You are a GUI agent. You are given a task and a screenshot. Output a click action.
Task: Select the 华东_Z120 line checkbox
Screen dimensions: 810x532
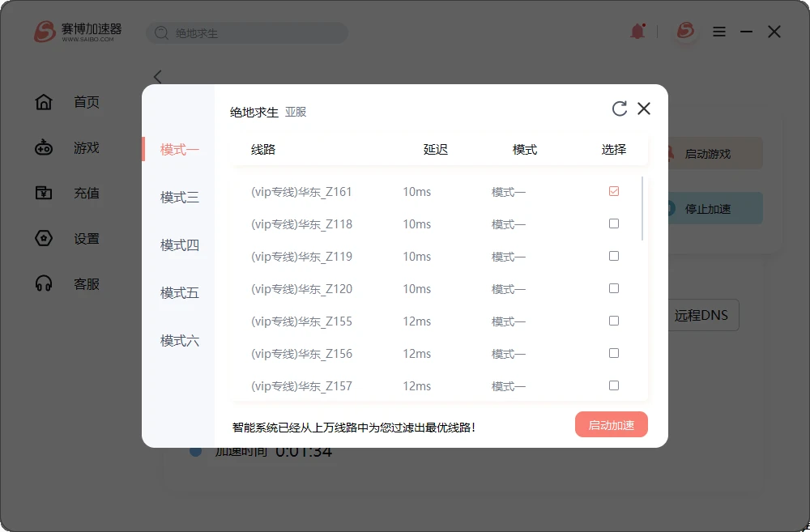pos(614,288)
